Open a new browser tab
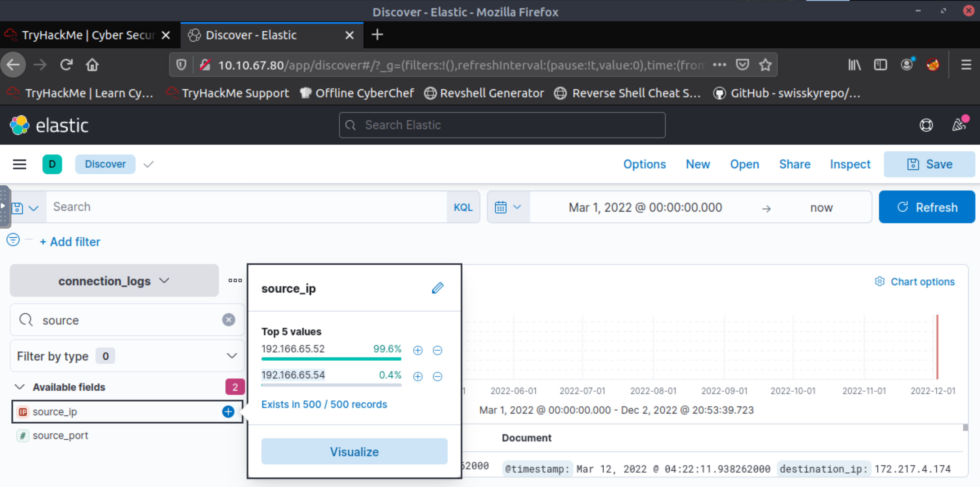980x487 pixels. (377, 35)
